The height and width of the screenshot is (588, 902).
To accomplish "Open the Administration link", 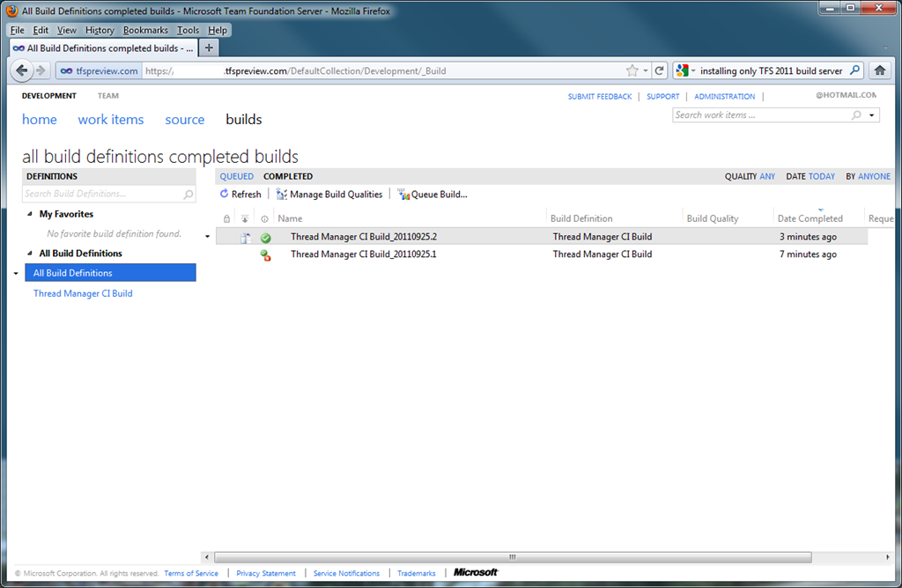I will click(x=724, y=96).
